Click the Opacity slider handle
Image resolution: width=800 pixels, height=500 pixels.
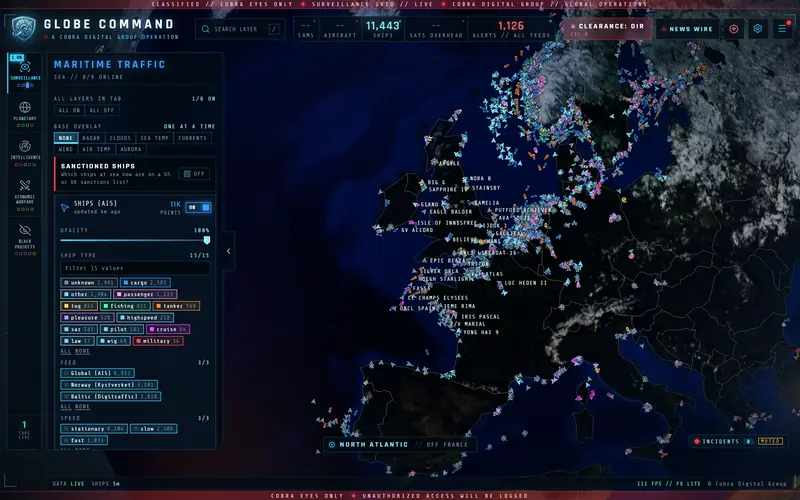(x=207, y=240)
